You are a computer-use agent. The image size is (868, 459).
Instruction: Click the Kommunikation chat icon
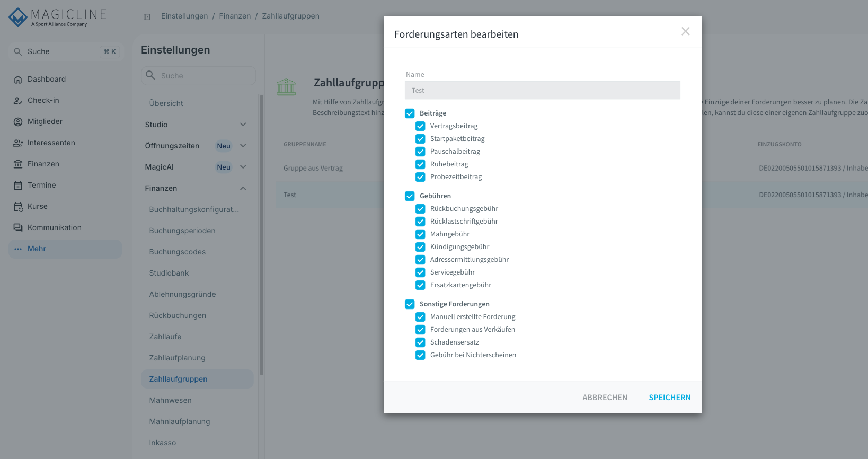click(x=18, y=228)
